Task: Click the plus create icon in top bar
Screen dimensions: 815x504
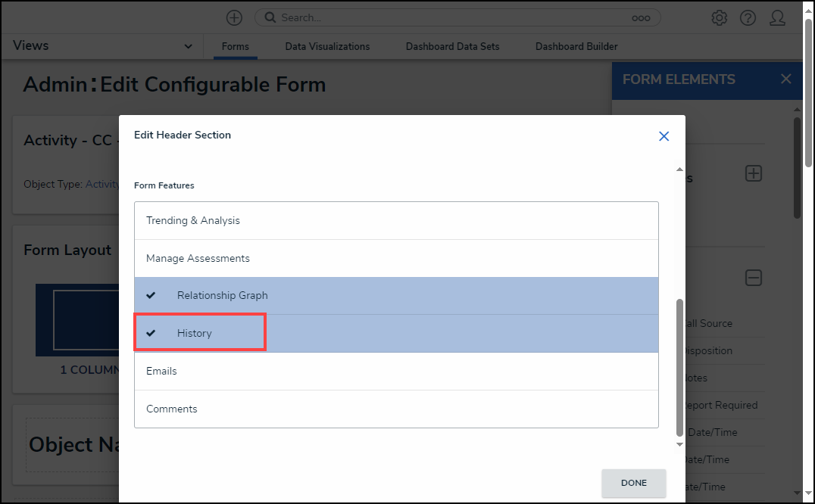Action: click(235, 17)
